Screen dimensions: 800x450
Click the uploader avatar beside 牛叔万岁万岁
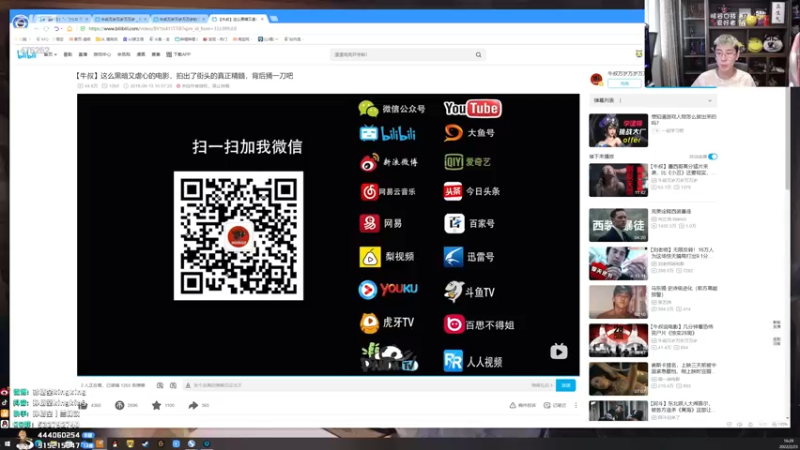[596, 79]
